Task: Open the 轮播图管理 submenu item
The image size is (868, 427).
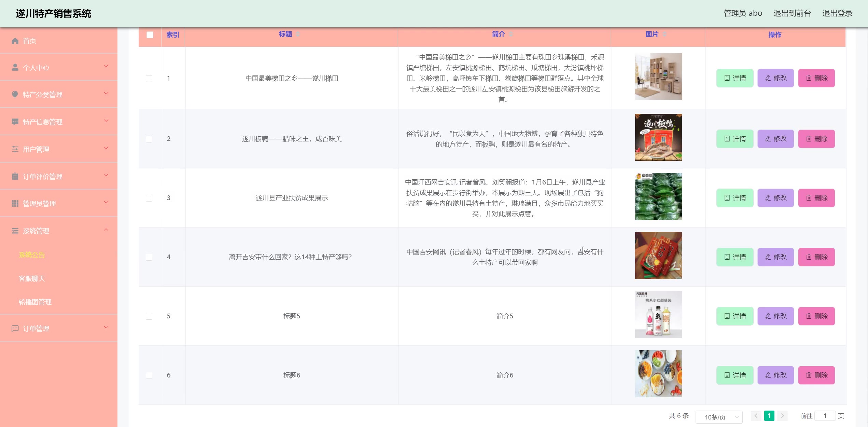Action: (35, 302)
